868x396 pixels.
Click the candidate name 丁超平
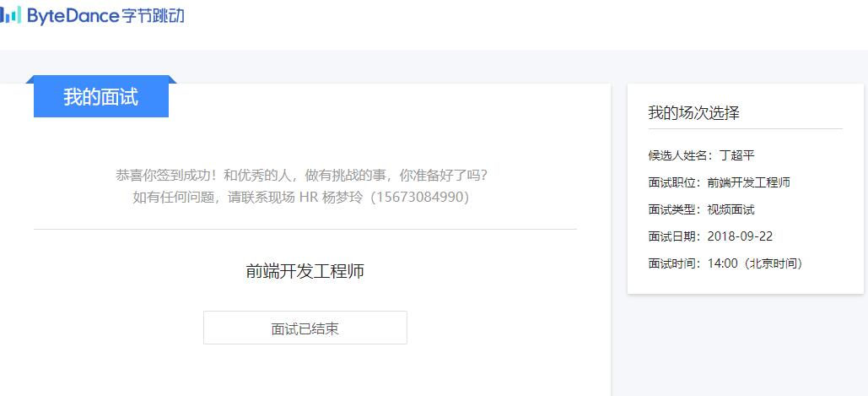(x=736, y=155)
